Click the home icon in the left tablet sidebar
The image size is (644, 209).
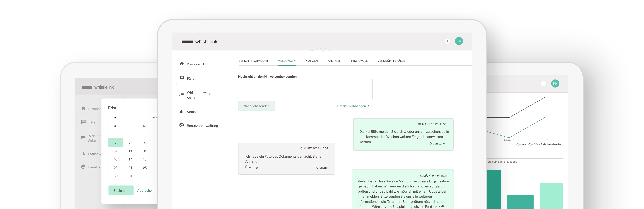pos(83,108)
